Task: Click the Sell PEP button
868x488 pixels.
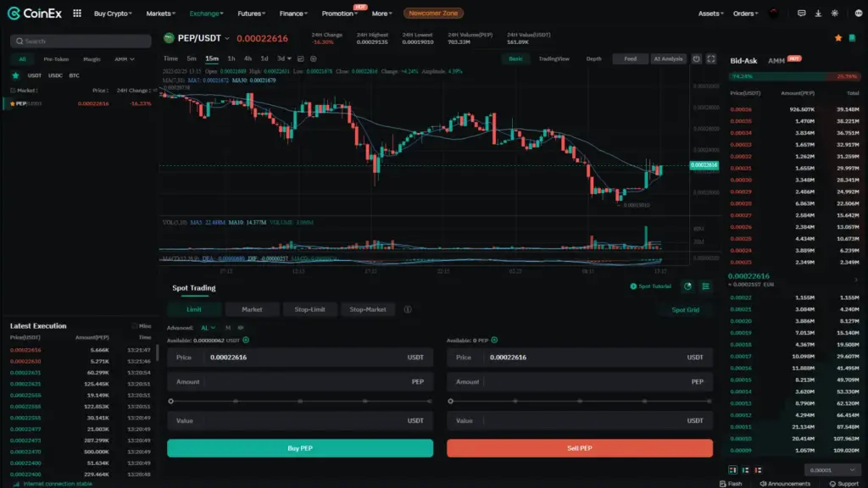Action: (580, 448)
